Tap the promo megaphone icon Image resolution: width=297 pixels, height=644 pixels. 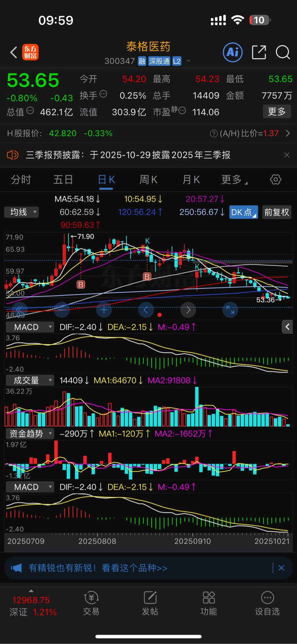tap(17, 568)
